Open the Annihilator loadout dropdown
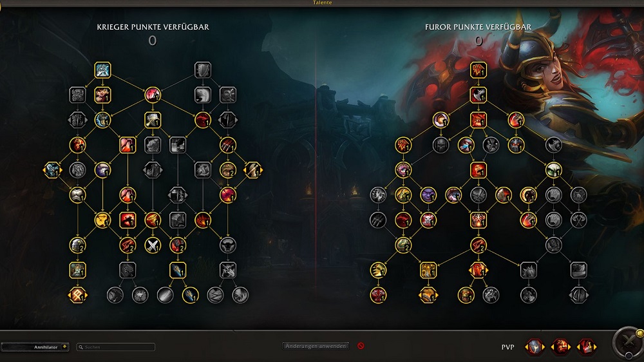This screenshot has height=362, width=644. point(35,347)
